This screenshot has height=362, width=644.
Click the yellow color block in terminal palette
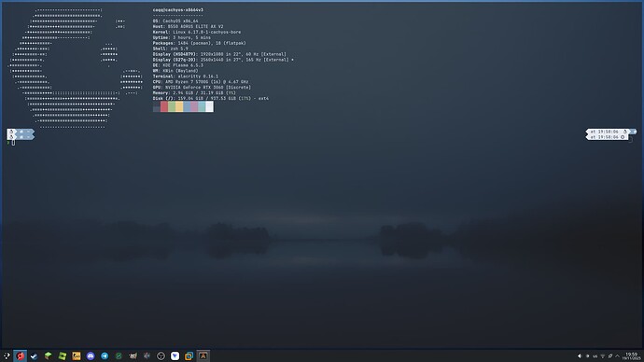coord(179,106)
